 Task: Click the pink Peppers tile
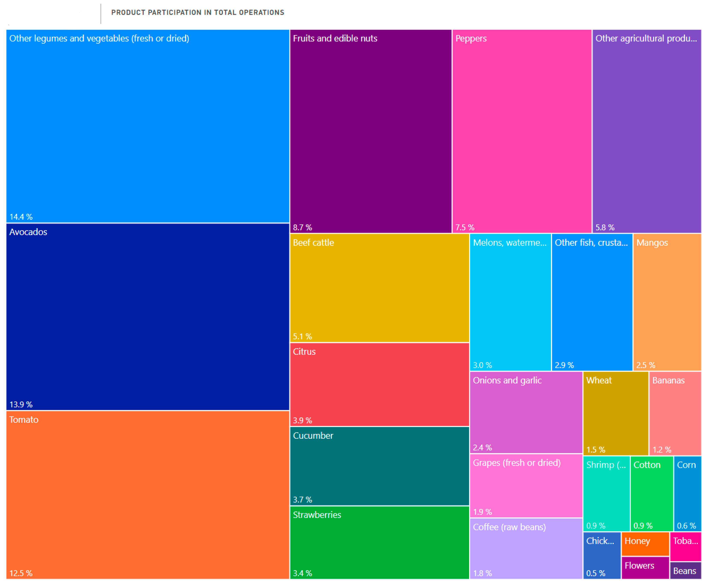[x=522, y=131]
